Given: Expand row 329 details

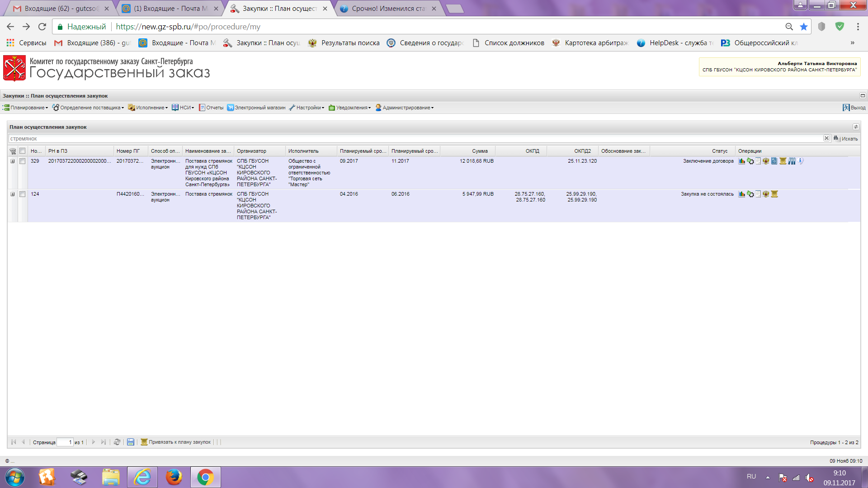Looking at the screenshot, I should pyautogui.click(x=13, y=161).
